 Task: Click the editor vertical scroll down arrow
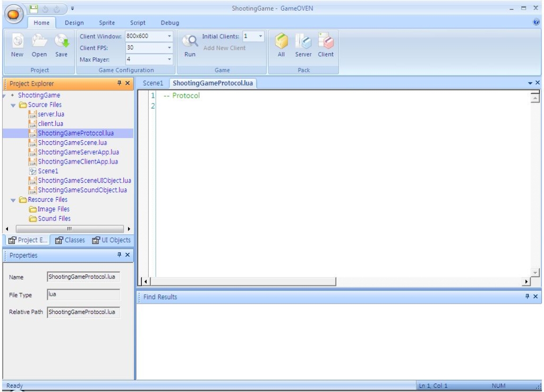535,273
